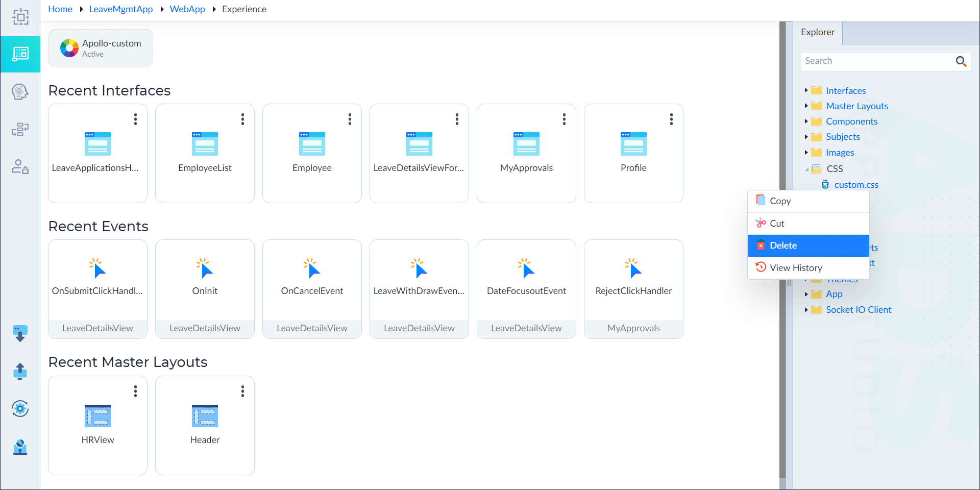The image size is (980, 490).
Task: Choose Copy from the context menu
Action: click(x=808, y=201)
